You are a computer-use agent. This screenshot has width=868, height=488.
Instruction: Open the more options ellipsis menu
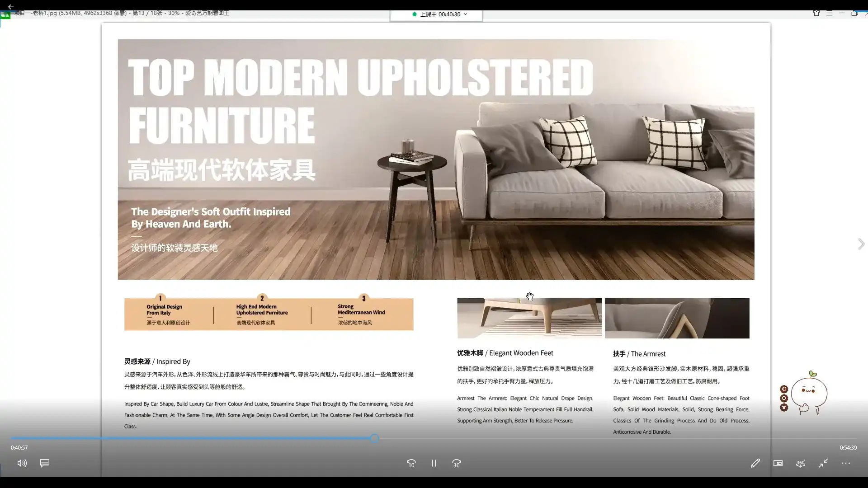(x=846, y=463)
